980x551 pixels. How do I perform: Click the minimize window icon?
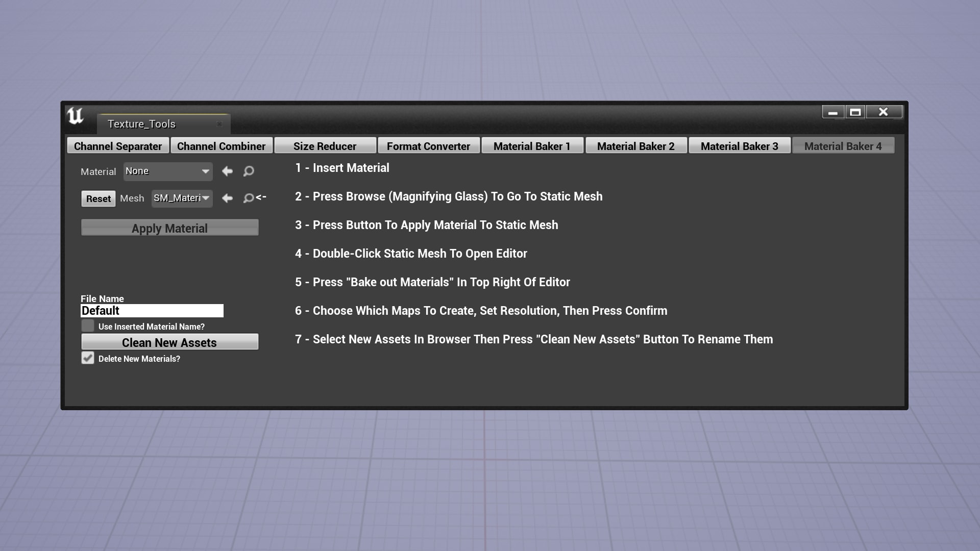[x=833, y=112]
